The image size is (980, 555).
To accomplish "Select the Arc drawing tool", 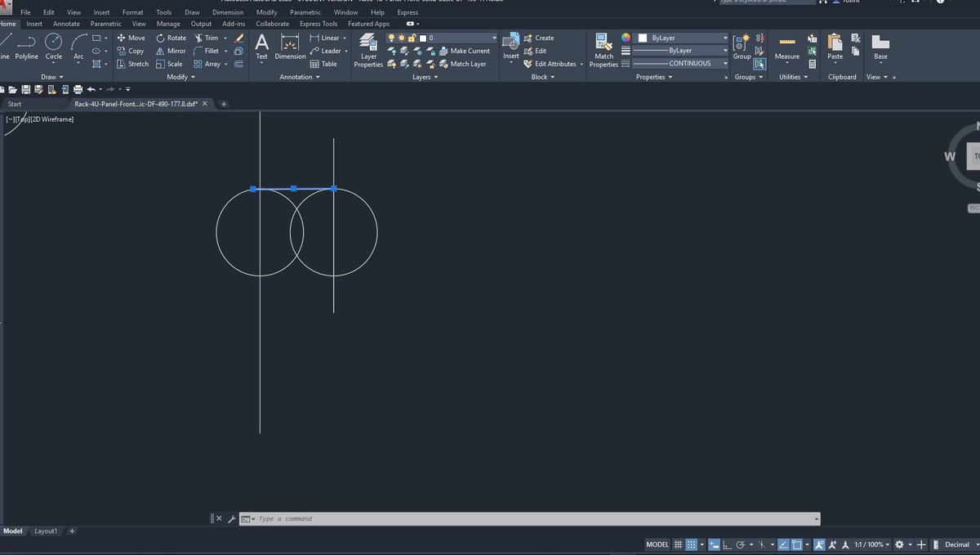I will point(78,47).
